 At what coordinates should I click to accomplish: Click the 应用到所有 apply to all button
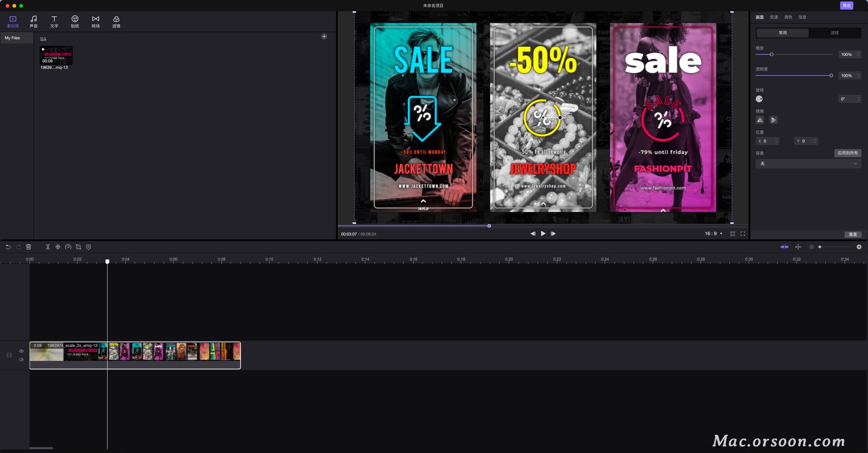pos(848,153)
